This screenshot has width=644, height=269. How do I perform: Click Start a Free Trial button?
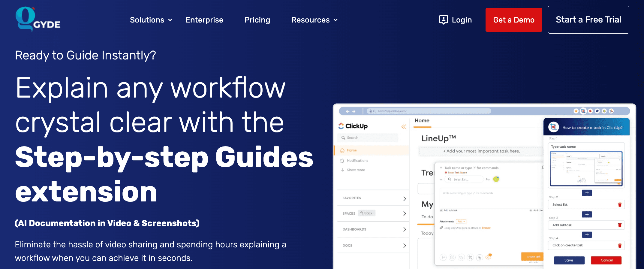588,20
